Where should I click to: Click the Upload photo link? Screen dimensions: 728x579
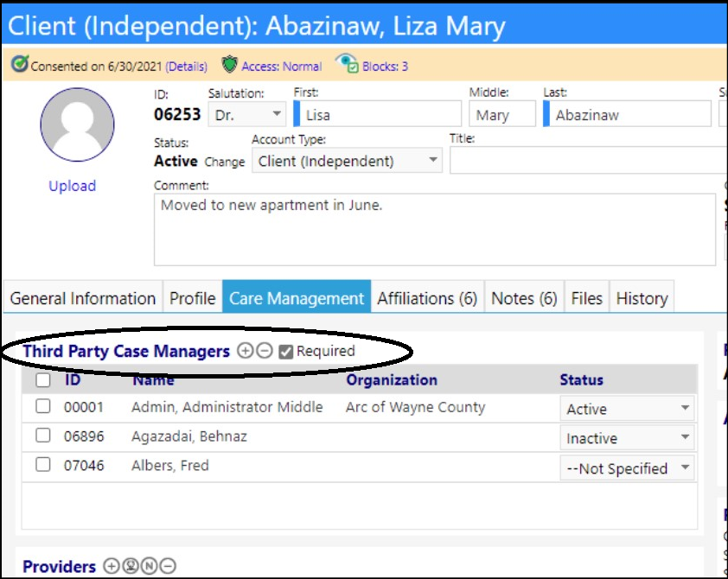(73, 186)
